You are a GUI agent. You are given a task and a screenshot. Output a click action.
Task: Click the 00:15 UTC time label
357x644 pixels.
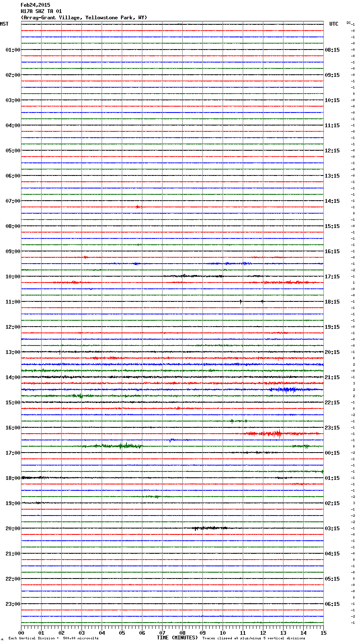[x=332, y=453]
